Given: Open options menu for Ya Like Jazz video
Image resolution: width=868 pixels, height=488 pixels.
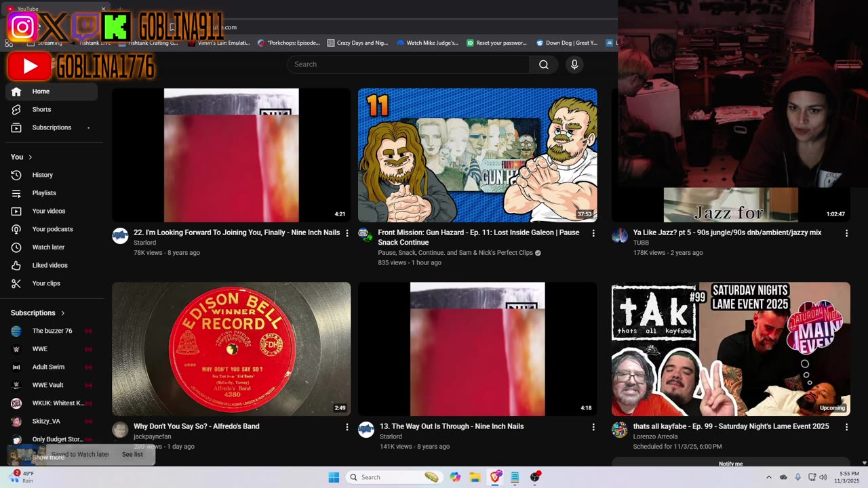Looking at the screenshot, I should point(846,233).
